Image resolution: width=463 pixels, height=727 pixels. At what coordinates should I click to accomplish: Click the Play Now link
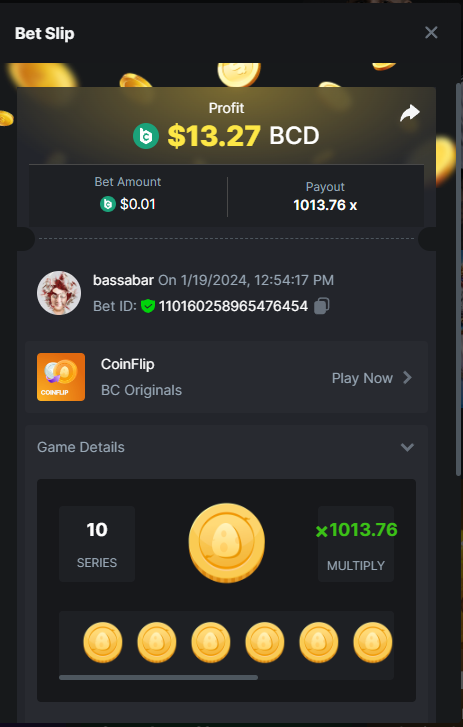pos(362,378)
